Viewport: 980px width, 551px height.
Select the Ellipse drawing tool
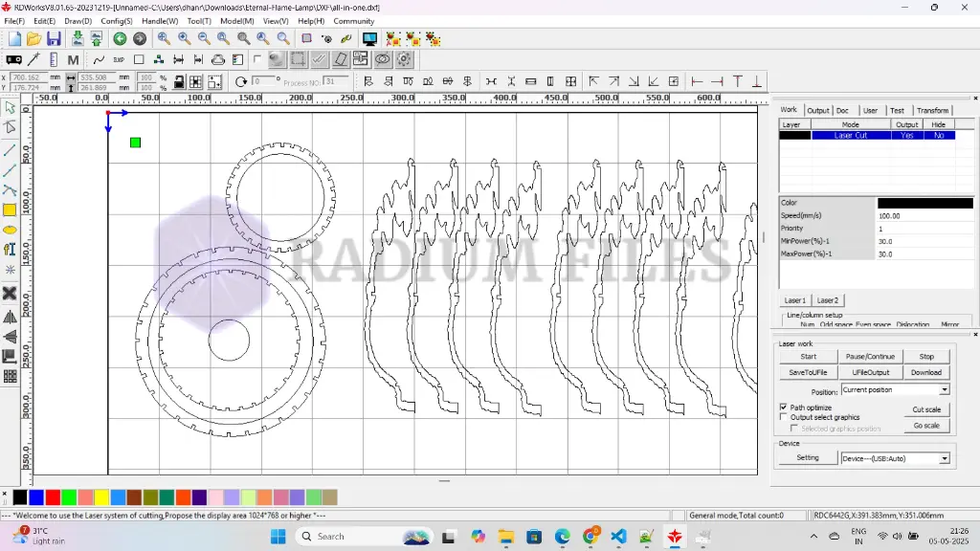pyautogui.click(x=10, y=231)
